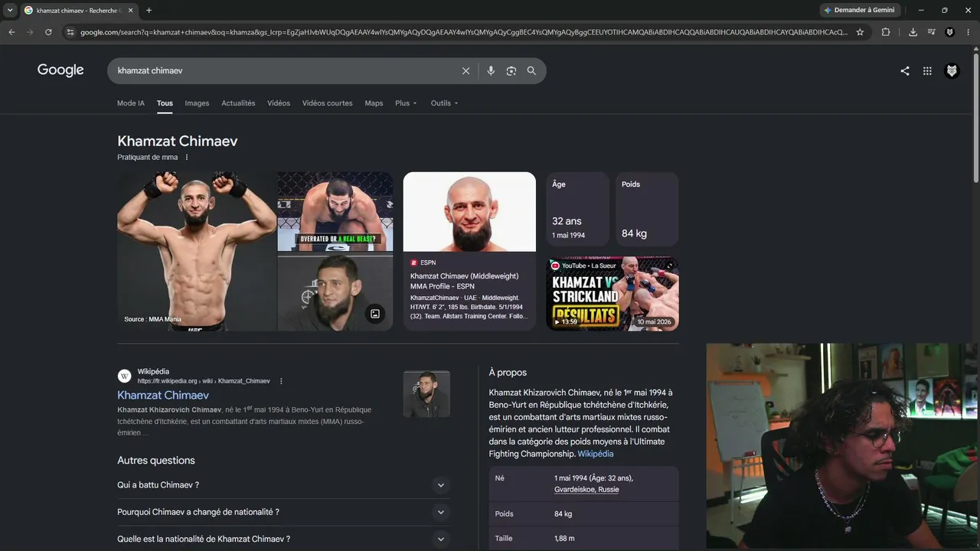Select the Tous results tab
This screenshot has height=551, width=980.
click(x=165, y=103)
